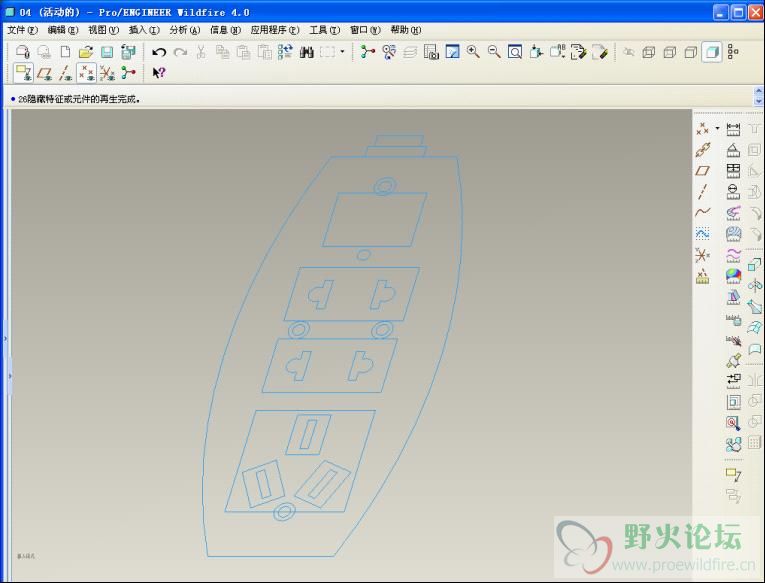The width and height of the screenshot is (765, 583).
Task: Click the Regenerate model icon
Action: pyautogui.click(x=285, y=52)
